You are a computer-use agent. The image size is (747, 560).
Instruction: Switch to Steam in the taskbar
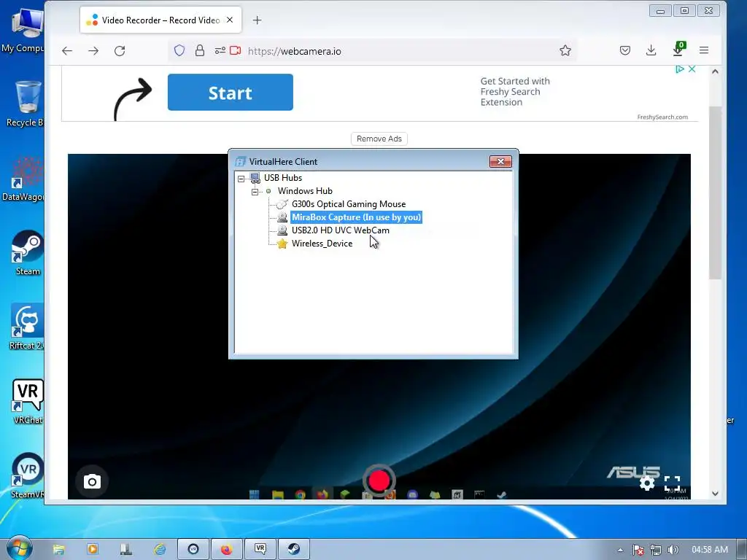coord(294,550)
